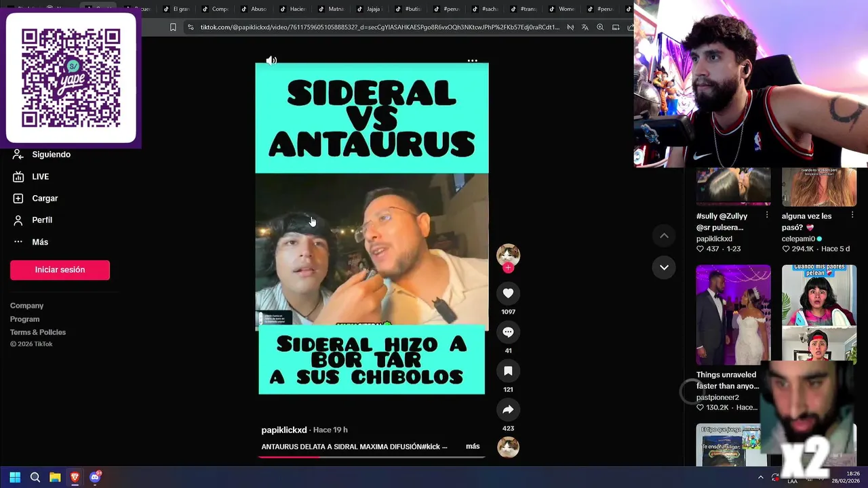Open the wedding couple video thumbnail
Screen dimensions: 868x488
[733, 314]
